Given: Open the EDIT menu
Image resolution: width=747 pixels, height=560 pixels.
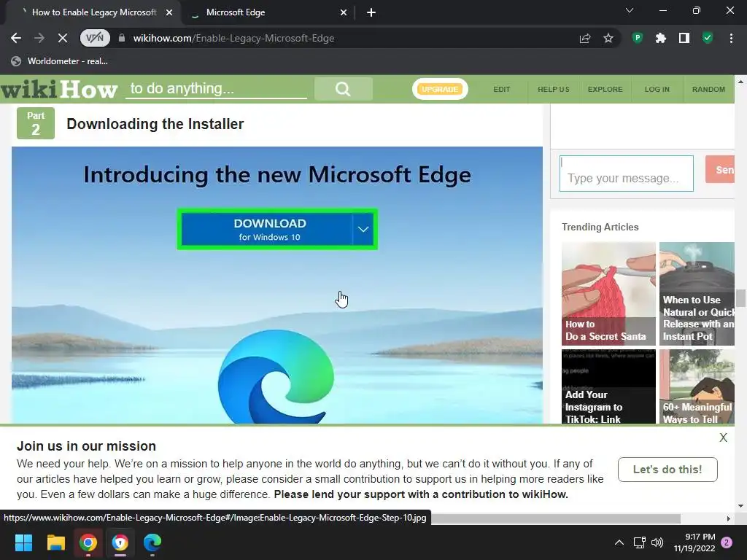Looking at the screenshot, I should (x=502, y=89).
